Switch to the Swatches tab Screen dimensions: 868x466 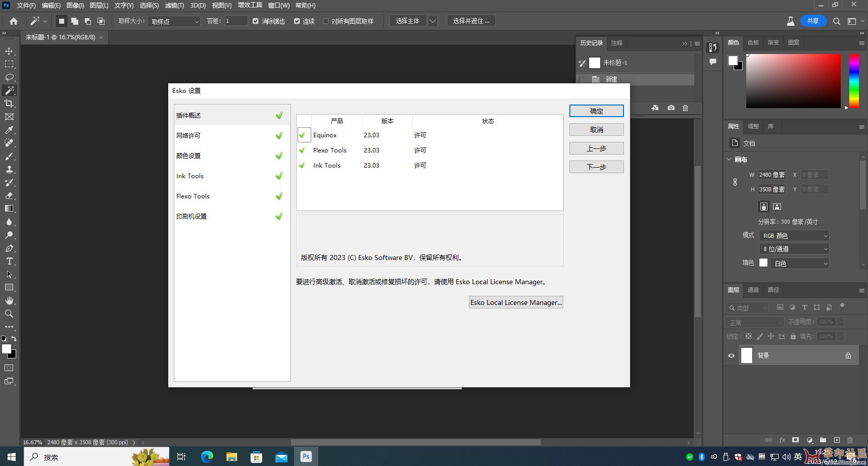pos(753,42)
